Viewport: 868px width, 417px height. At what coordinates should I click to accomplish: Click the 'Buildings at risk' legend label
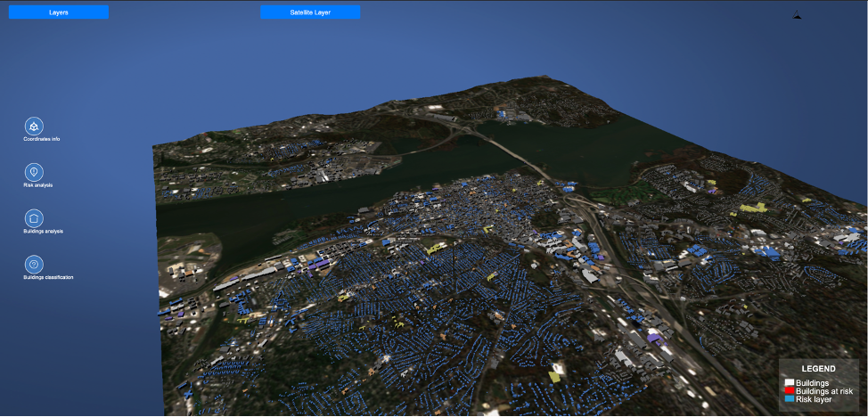tap(824, 391)
